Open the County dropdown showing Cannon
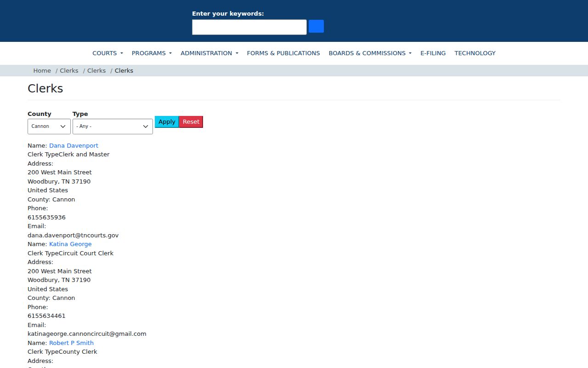 click(x=49, y=126)
